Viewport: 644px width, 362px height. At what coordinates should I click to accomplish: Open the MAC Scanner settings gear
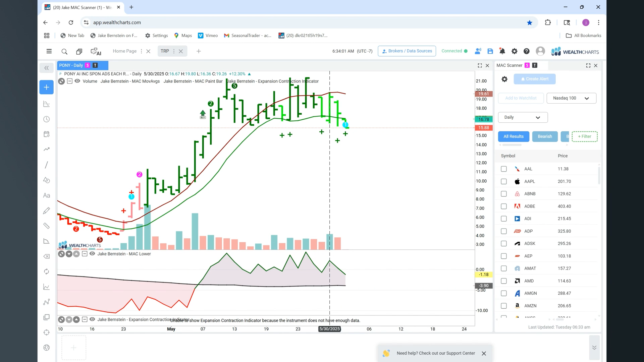pos(504,79)
